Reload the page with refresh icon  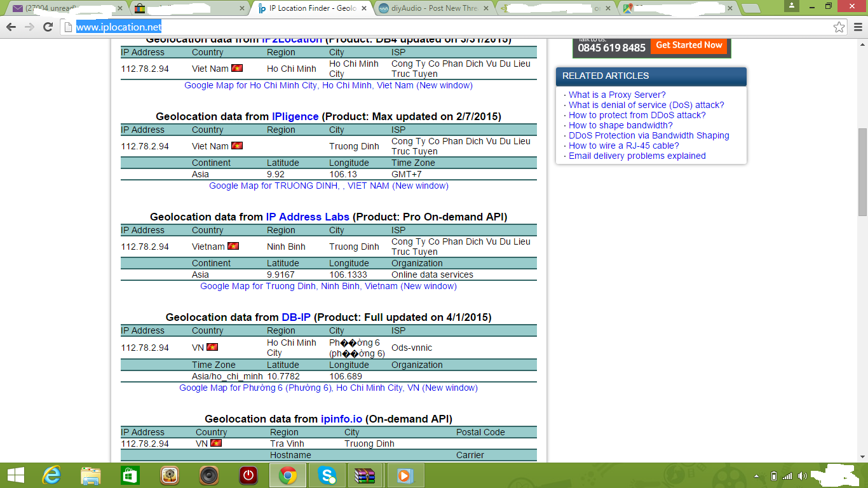click(x=48, y=27)
